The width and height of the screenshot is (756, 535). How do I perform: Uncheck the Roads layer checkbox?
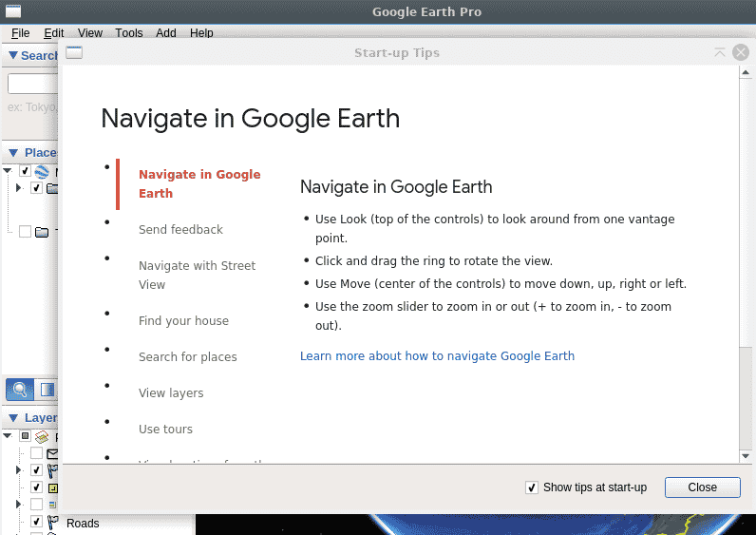point(36,522)
